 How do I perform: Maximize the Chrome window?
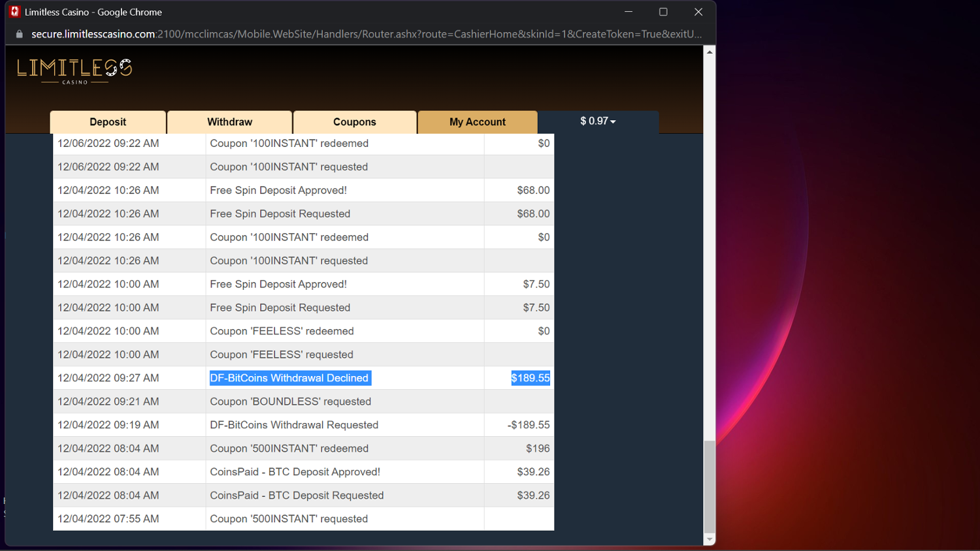[663, 12]
